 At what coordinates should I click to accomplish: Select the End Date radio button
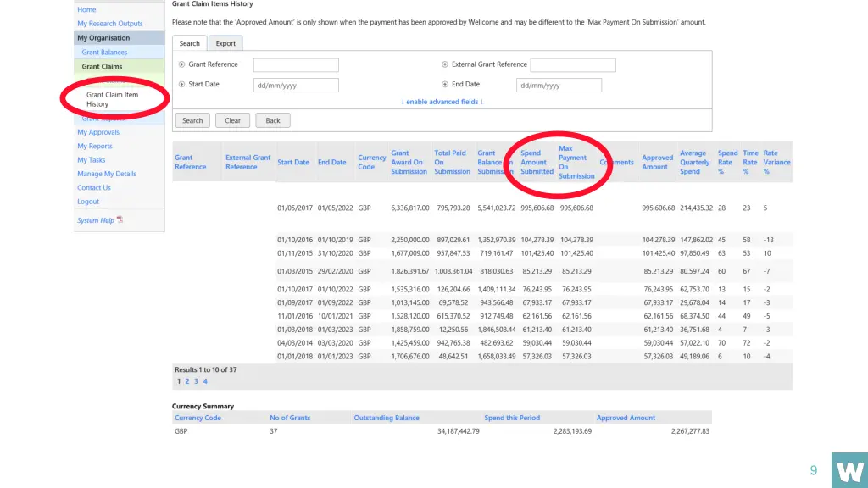coord(444,84)
